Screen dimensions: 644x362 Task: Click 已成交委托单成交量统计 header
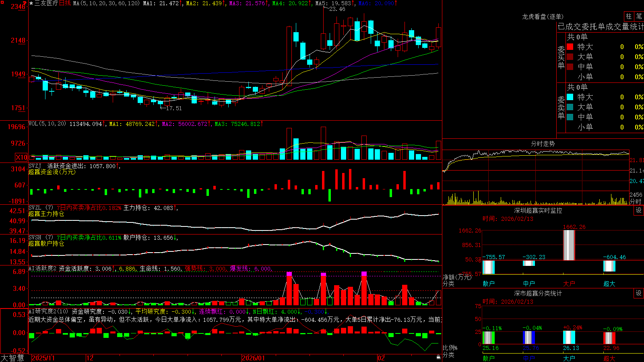601,27
